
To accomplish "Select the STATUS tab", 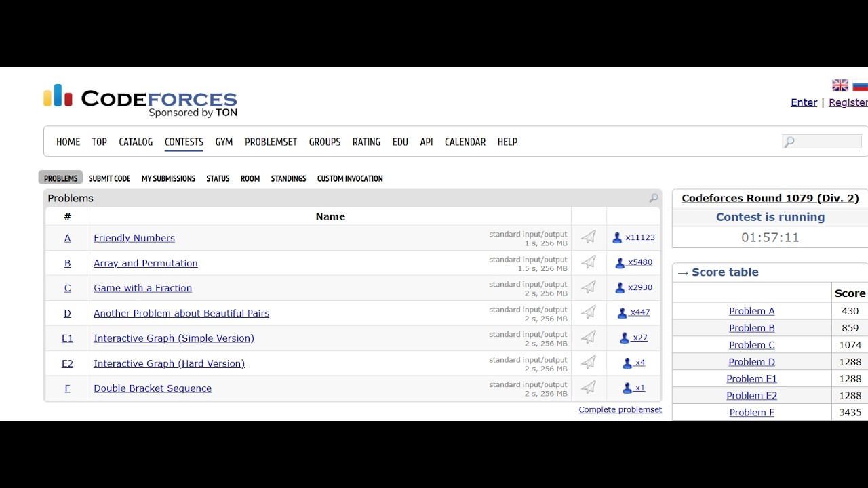I will point(218,178).
